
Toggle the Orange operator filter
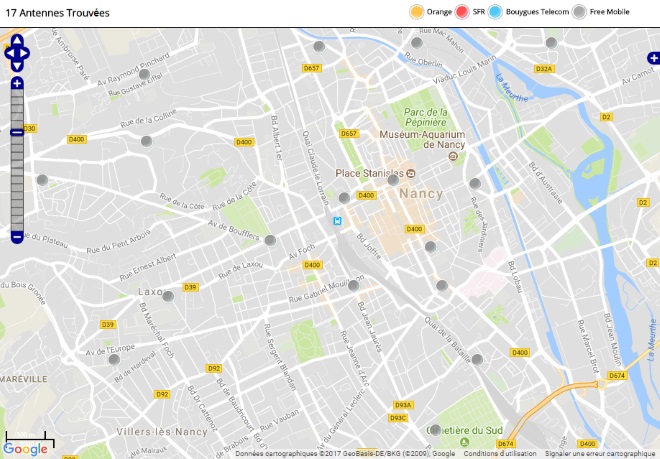click(x=417, y=12)
